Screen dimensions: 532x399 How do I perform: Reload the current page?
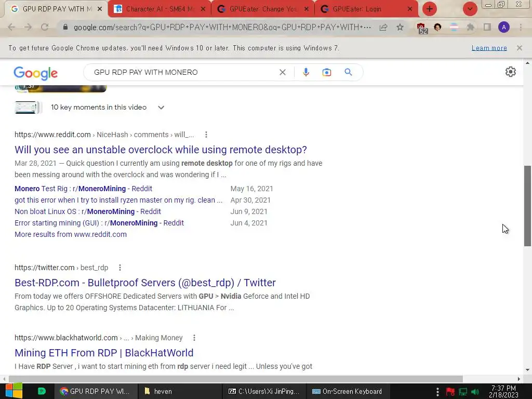[45, 27]
